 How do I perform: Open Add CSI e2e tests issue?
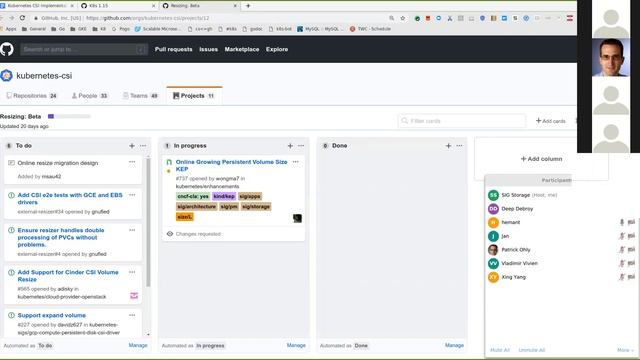(x=70, y=198)
